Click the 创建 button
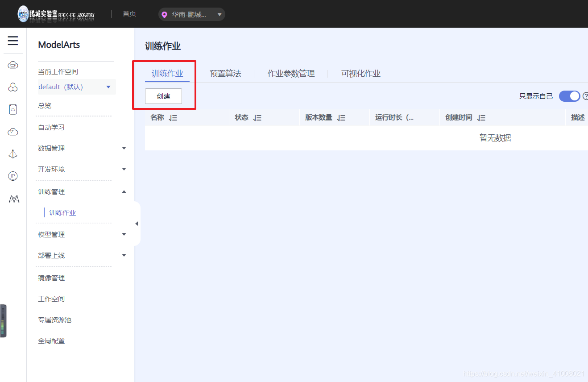Viewport: 588px width, 382px height. click(x=163, y=96)
